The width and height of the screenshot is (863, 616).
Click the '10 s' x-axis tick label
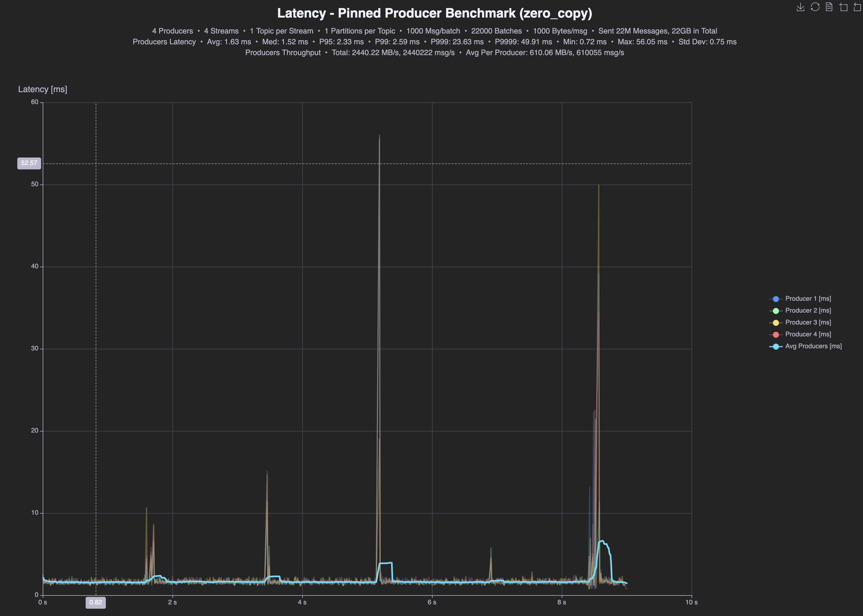[692, 602]
